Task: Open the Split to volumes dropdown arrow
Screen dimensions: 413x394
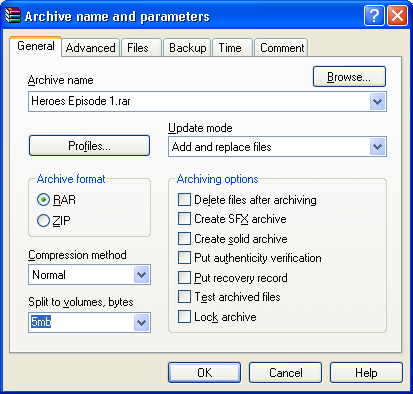Action: (142, 322)
